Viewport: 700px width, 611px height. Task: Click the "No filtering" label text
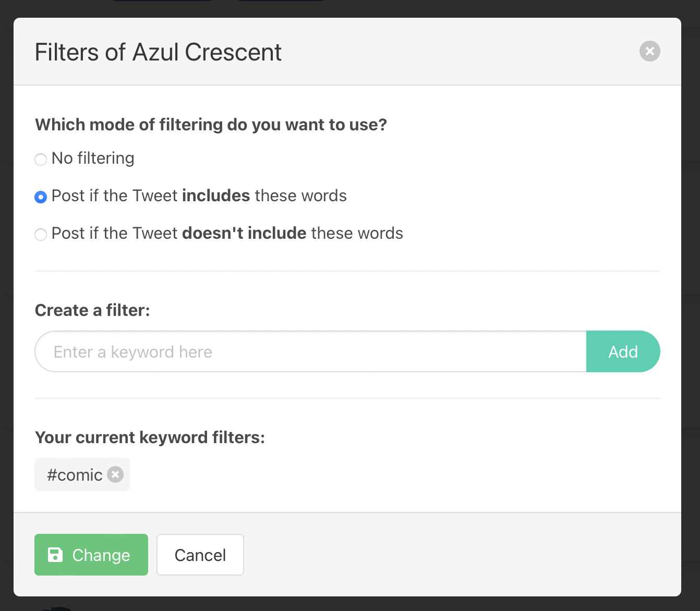pos(93,158)
